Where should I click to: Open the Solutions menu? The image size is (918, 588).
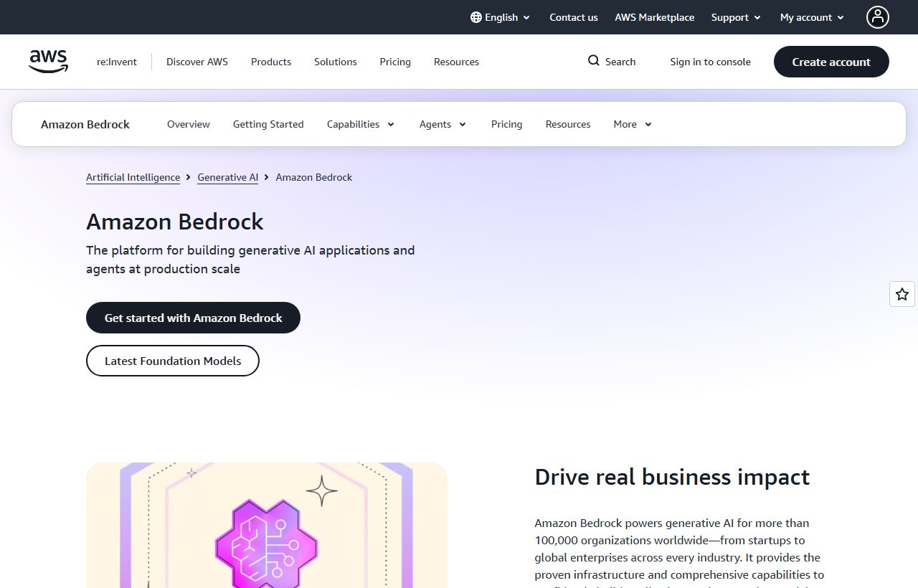pyautogui.click(x=336, y=62)
